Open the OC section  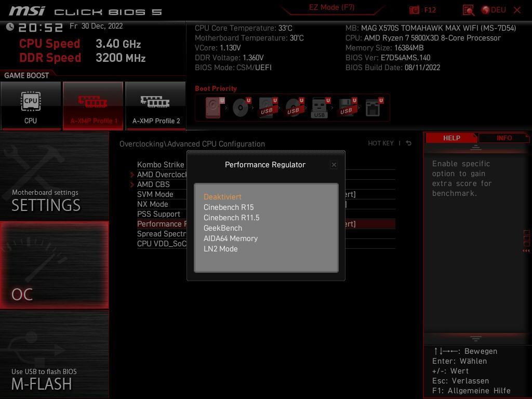pyautogui.click(x=54, y=265)
